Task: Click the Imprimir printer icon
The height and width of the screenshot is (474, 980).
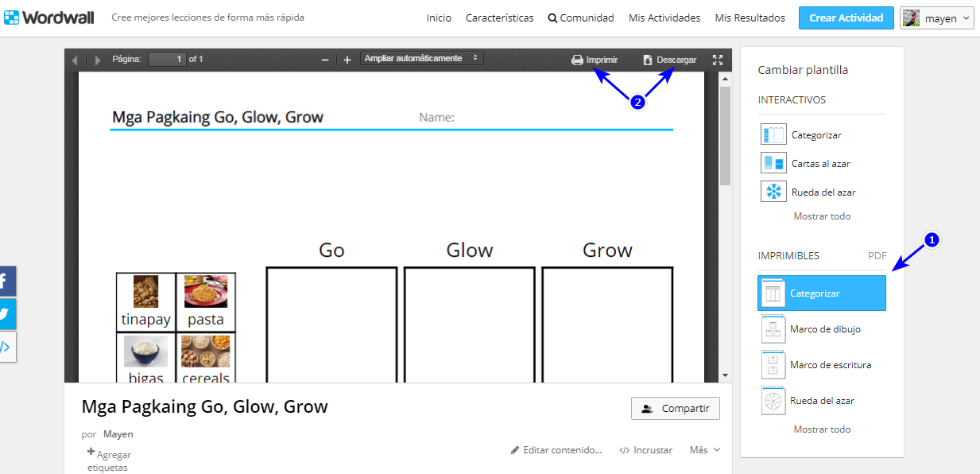Action: [577, 60]
